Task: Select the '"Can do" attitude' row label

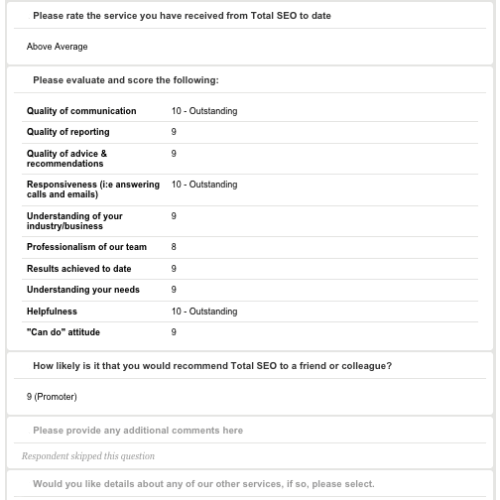Action: coord(63,332)
